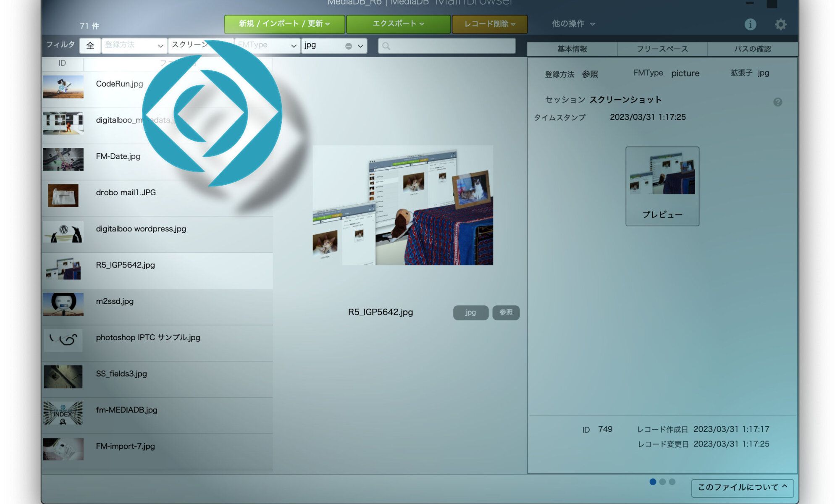Select the FM-Date.jpg thumbnail
This screenshot has height=504, width=840.
coord(63,159)
